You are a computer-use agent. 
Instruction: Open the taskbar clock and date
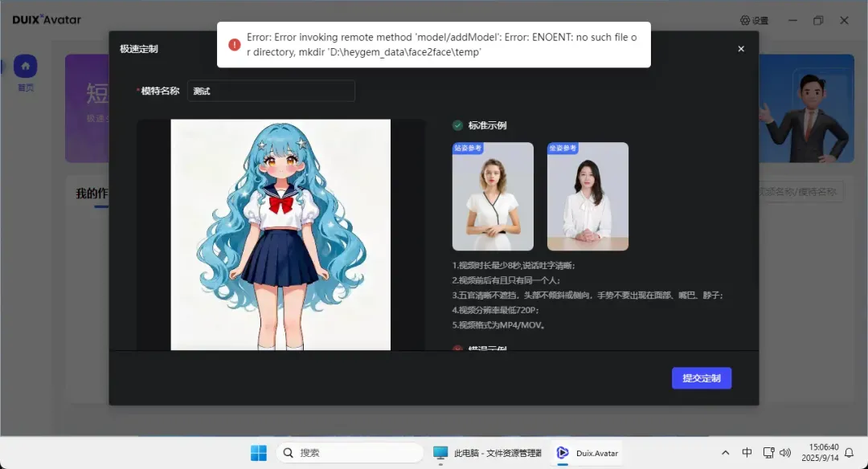point(819,453)
